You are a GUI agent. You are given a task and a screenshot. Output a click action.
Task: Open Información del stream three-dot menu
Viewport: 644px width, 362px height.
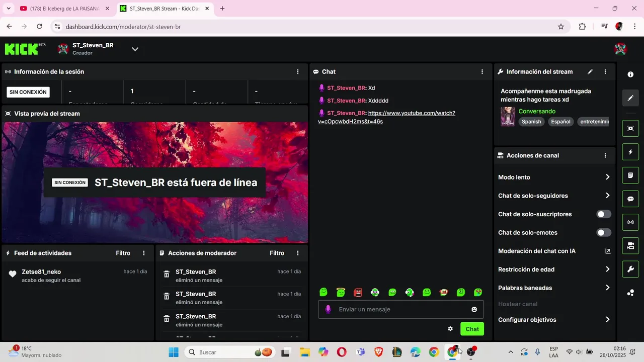pos(605,72)
